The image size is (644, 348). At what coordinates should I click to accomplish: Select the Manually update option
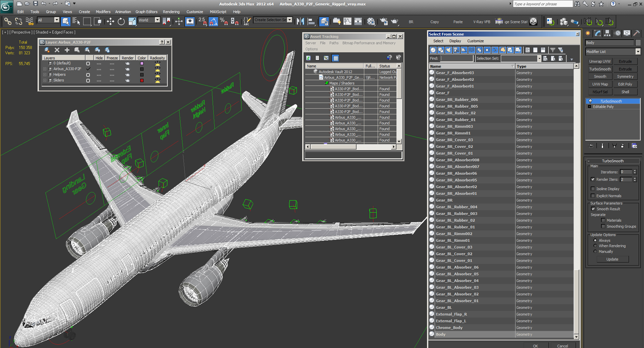coord(595,251)
